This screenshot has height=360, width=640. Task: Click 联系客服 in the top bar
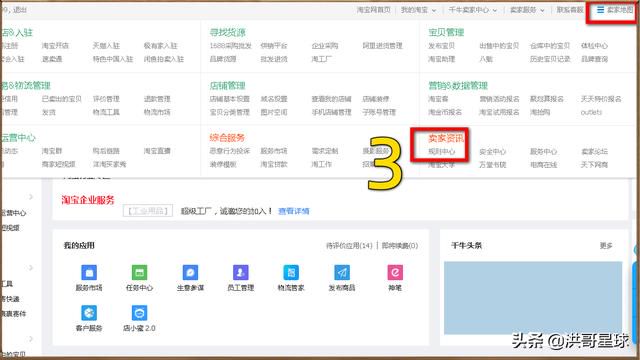(x=570, y=10)
